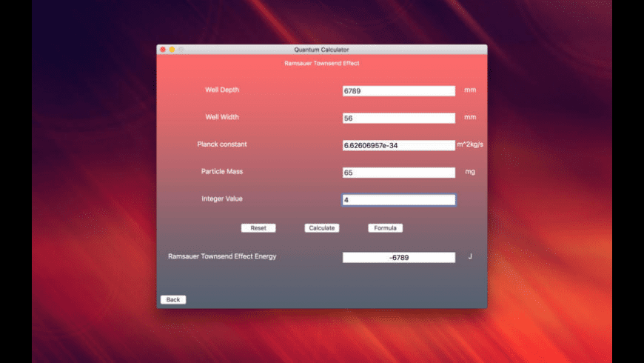Click the Well Width input field

399,118
